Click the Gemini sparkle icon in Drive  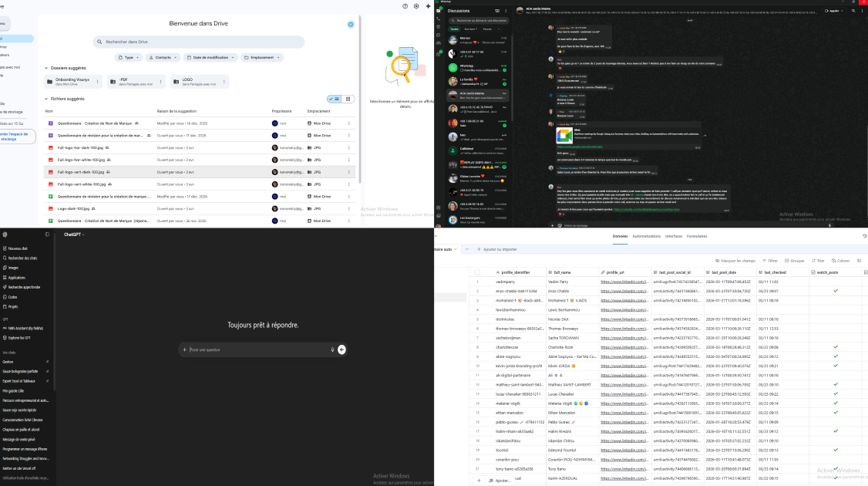pyautogui.click(x=428, y=6)
